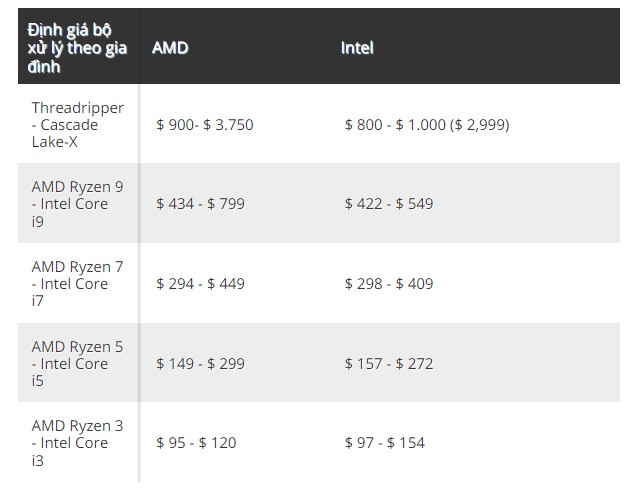Click the $ 434 - $ 799 AMD price
Image resolution: width=632 pixels, height=494 pixels.
point(200,203)
